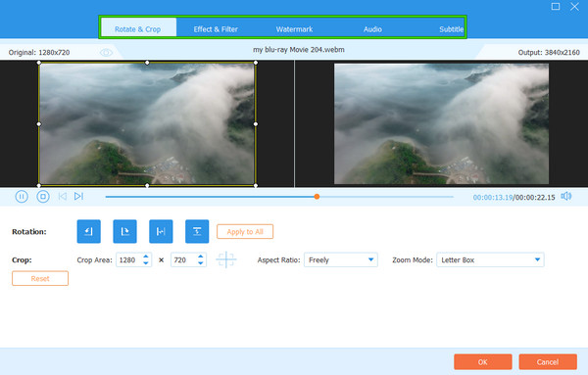Flip video horizontally
The height and width of the screenshot is (375, 588).
click(x=161, y=231)
